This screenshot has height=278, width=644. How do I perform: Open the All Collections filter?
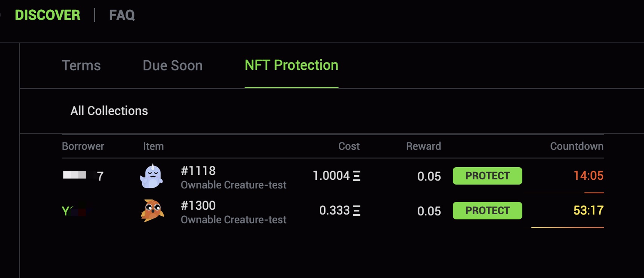point(109,111)
